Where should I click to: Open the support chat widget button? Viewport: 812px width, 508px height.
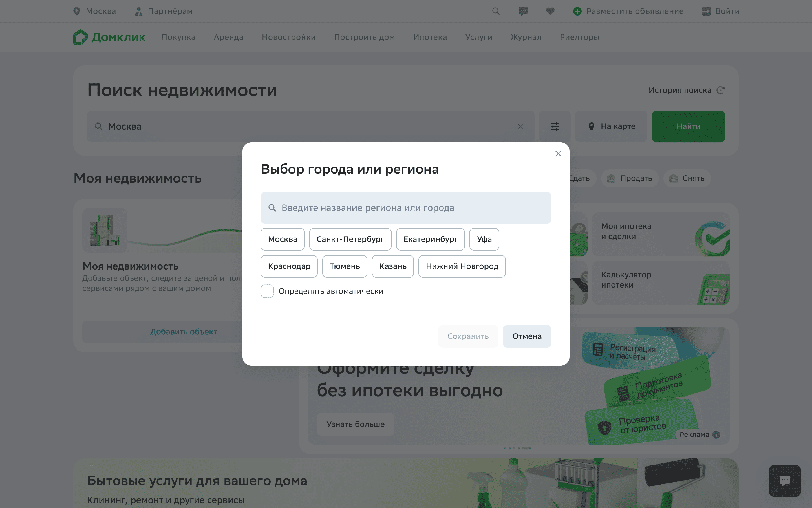pyautogui.click(x=784, y=480)
